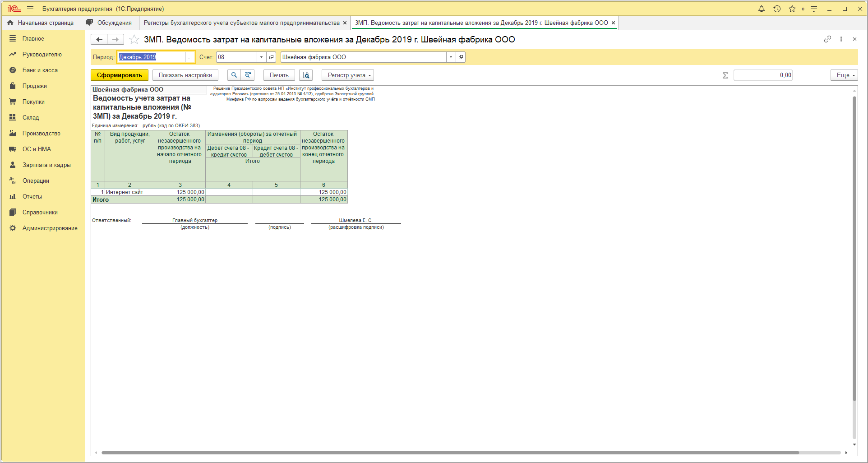This screenshot has width=868, height=463.
Task: Expand the Еще dropdown menu
Action: [x=844, y=75]
